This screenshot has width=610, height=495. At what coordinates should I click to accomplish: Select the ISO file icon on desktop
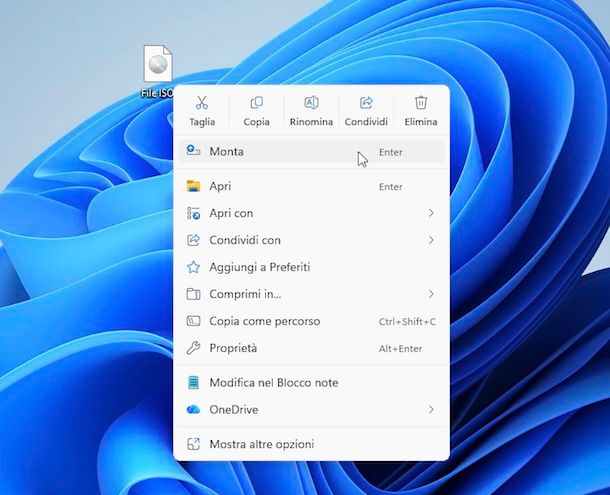(158, 63)
